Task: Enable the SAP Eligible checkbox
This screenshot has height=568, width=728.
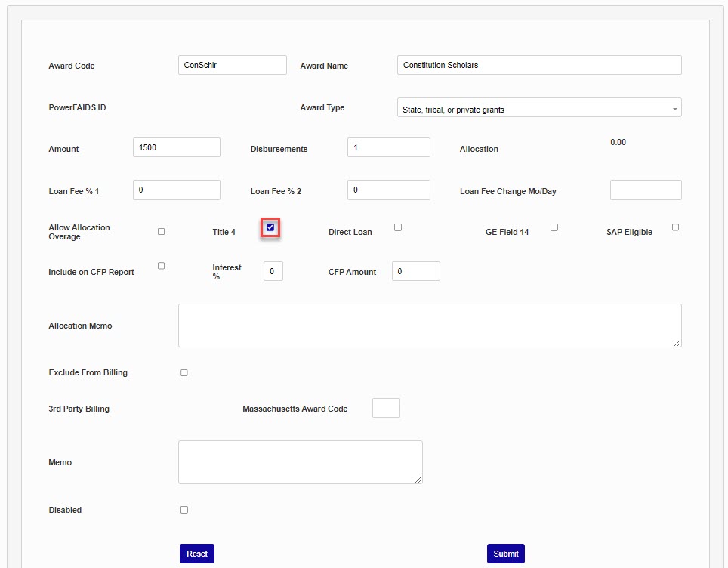Action: 675,227
